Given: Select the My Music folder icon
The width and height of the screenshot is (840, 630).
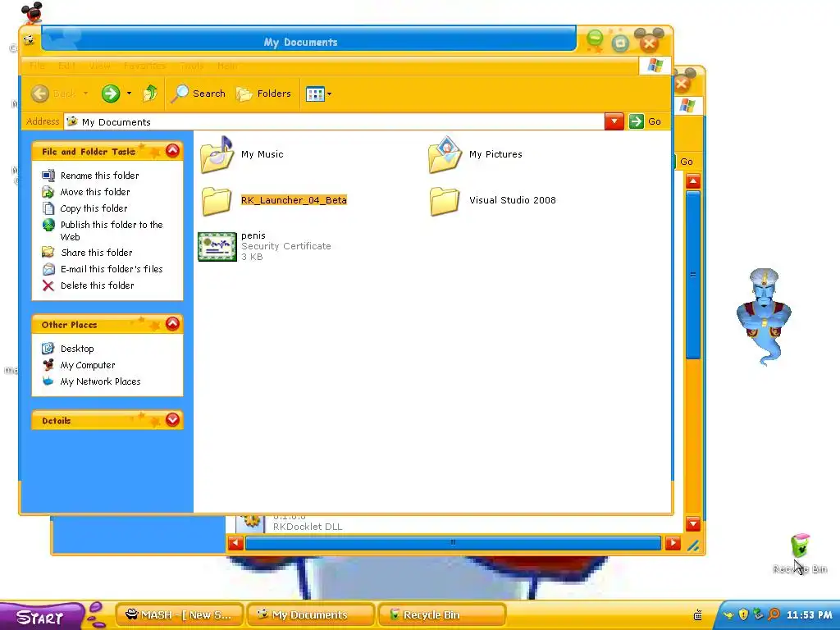Looking at the screenshot, I should pyautogui.click(x=217, y=155).
